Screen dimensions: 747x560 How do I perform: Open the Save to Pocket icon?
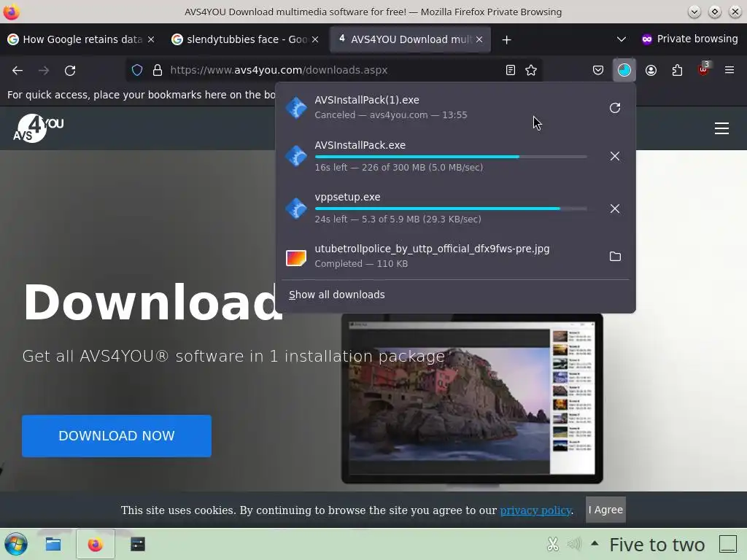pos(598,71)
